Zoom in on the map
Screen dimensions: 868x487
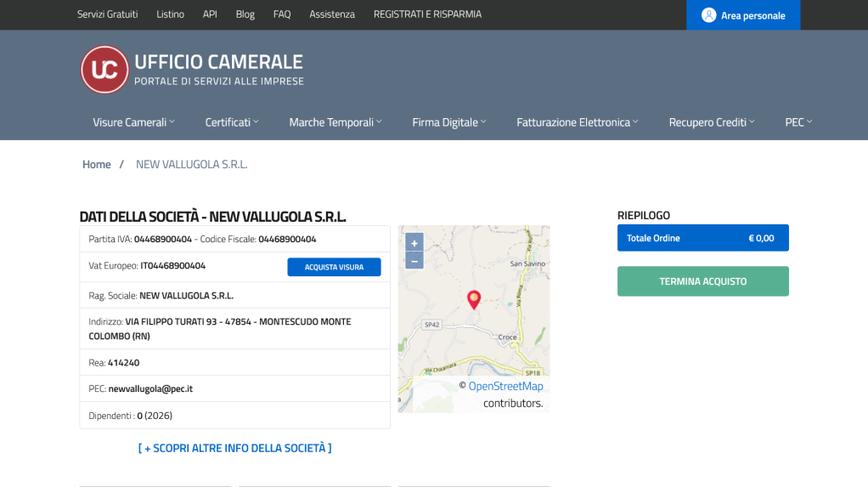coord(414,243)
